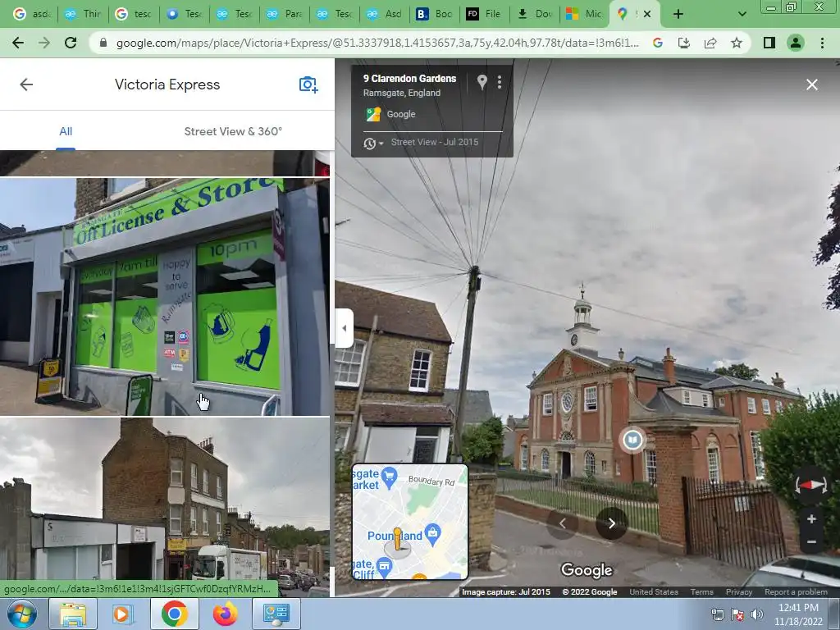
Task: Click the Chrome taskbar icon
Action: tap(174, 614)
